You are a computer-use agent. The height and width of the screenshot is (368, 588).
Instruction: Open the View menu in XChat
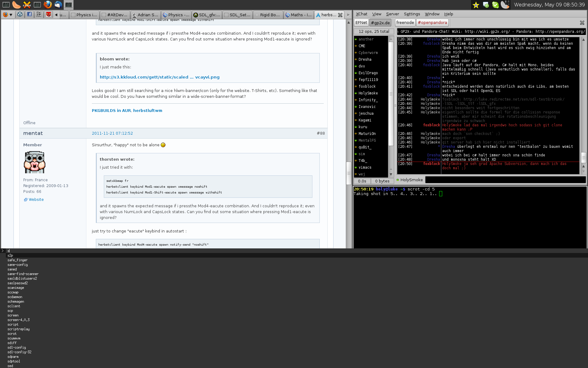377,14
